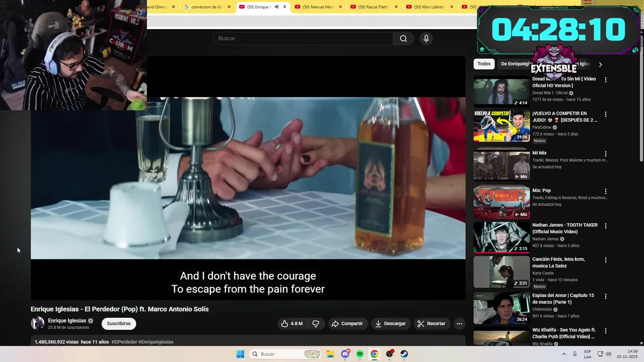
Task: Open ESP LAA language selector
Action: (x=588, y=354)
